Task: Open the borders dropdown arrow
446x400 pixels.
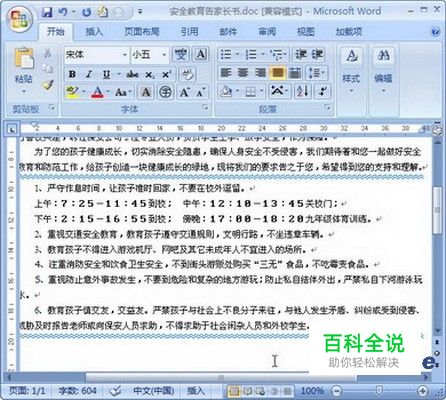Action: [x=262, y=91]
